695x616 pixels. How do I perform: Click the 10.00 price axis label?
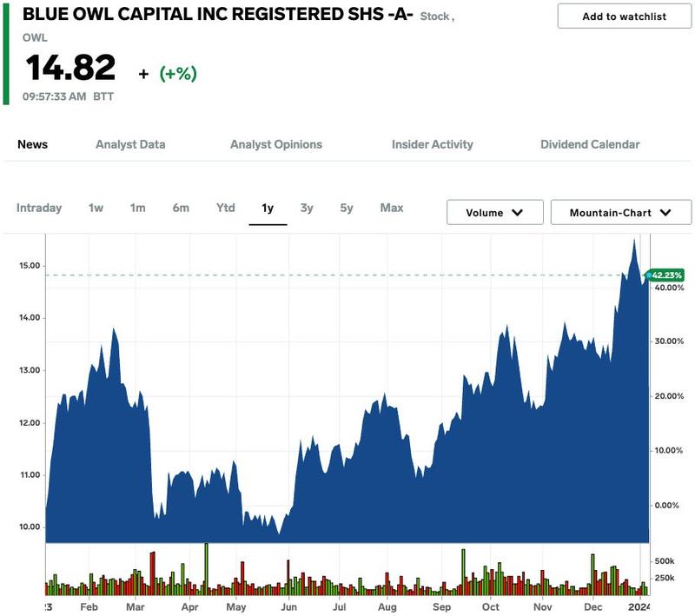point(30,527)
